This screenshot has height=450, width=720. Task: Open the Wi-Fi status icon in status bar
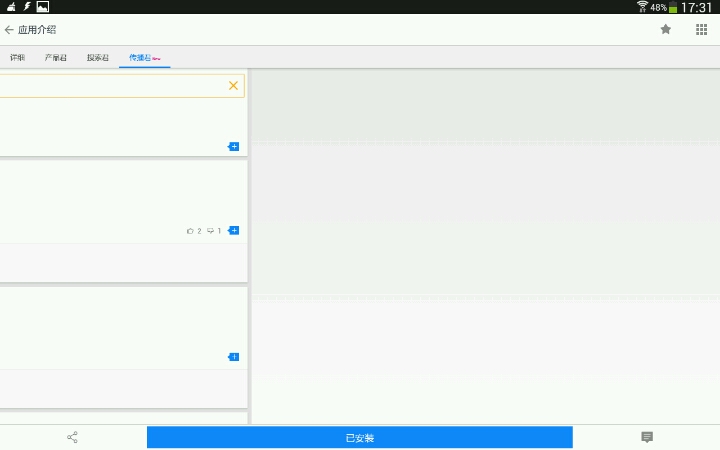pyautogui.click(x=642, y=7)
